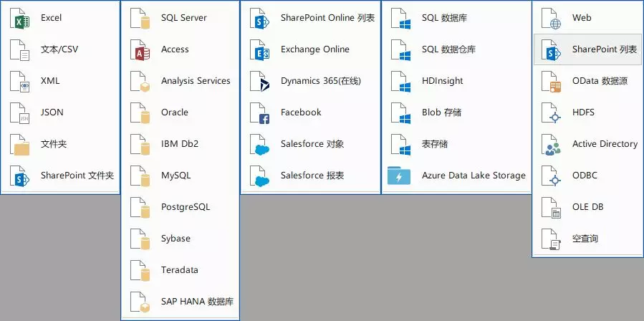The image size is (644, 321).
Task: Click the ODBC connector icon
Action: 551,176
